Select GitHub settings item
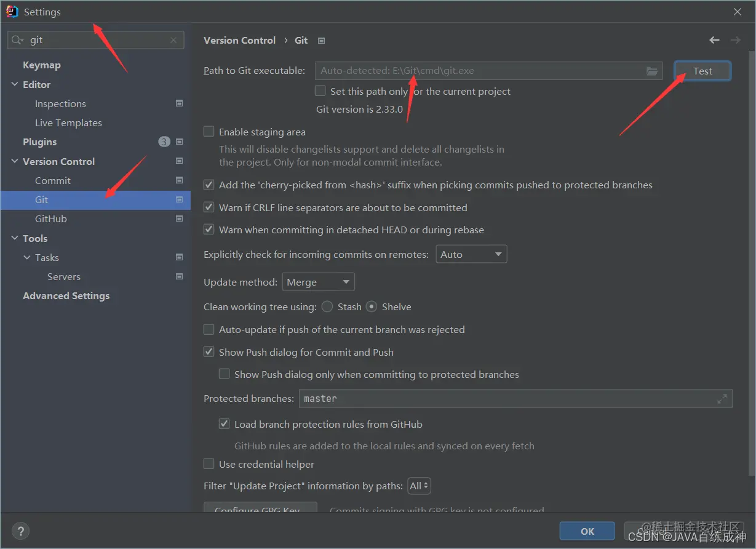This screenshot has height=549, width=756. [x=51, y=218]
